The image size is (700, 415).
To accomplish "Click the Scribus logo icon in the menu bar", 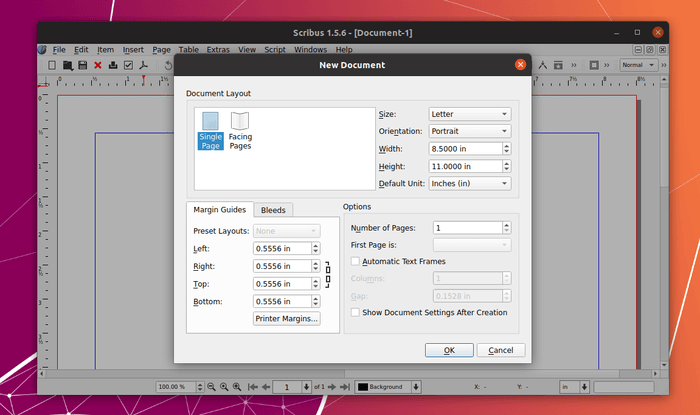I will coord(42,50).
